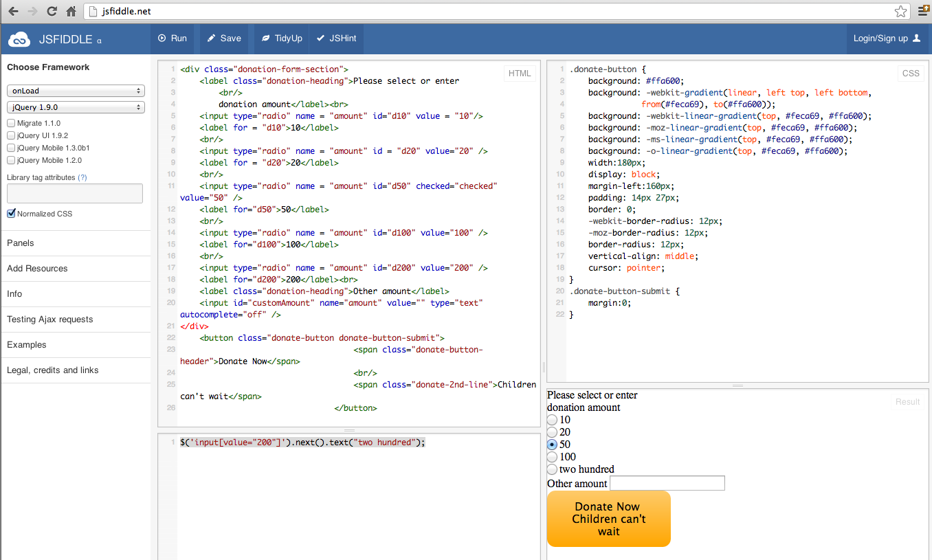This screenshot has width=932, height=560.
Task: Click the orange Donate Now button
Action: click(x=608, y=519)
